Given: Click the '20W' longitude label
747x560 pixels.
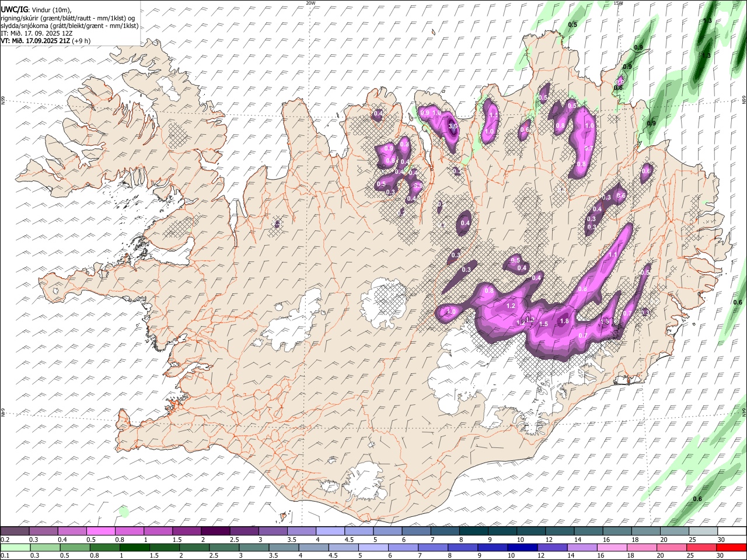Looking at the screenshot, I should click(310, 3).
